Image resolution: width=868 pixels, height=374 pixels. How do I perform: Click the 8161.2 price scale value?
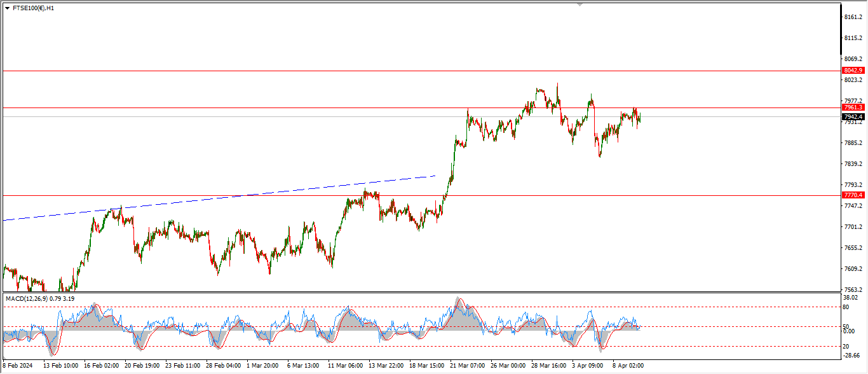point(853,17)
